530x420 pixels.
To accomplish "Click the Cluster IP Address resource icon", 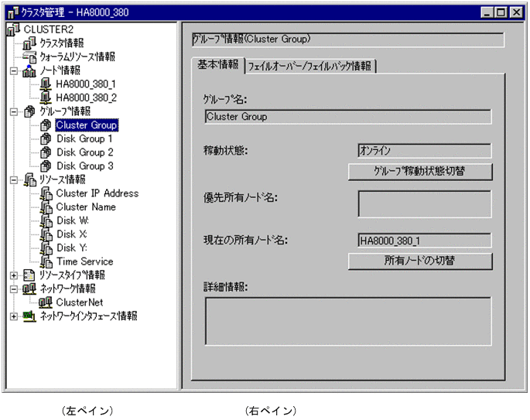I will (46, 193).
